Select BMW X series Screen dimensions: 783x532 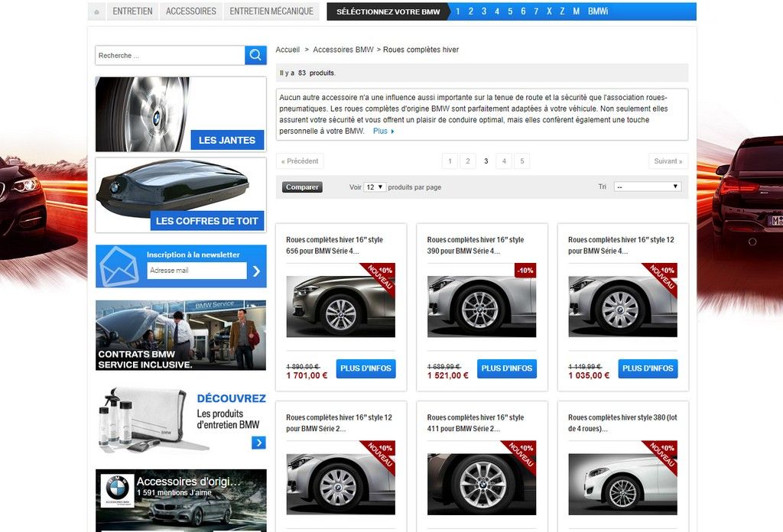[549, 11]
